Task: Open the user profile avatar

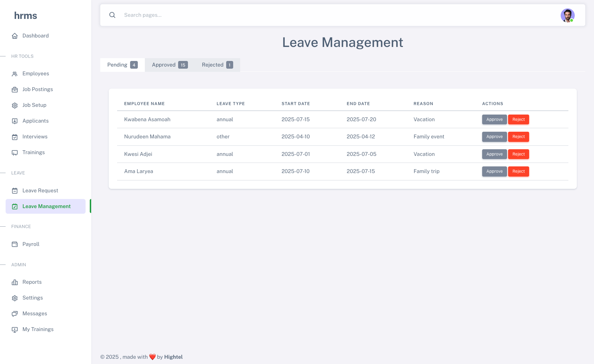Action: [567, 15]
